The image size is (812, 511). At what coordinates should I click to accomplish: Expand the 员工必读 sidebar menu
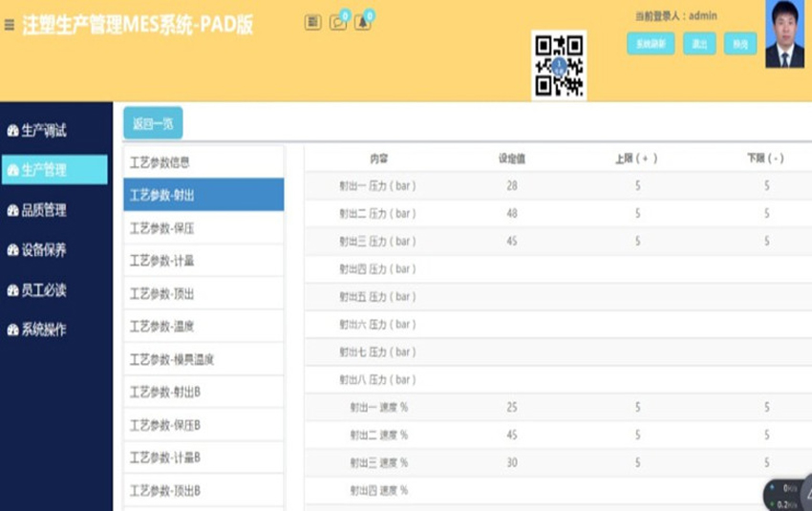click(44, 290)
